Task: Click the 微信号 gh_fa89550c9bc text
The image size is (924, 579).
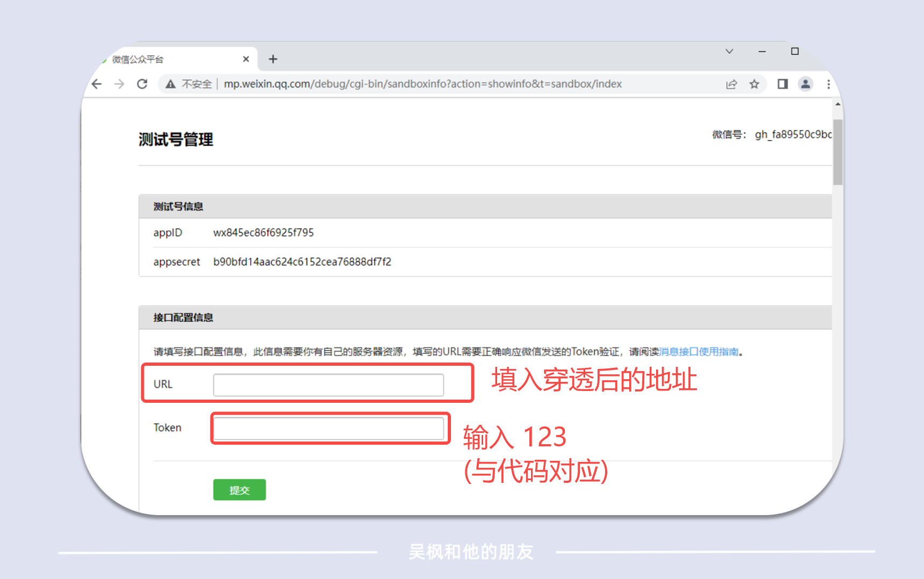Action: (772, 134)
